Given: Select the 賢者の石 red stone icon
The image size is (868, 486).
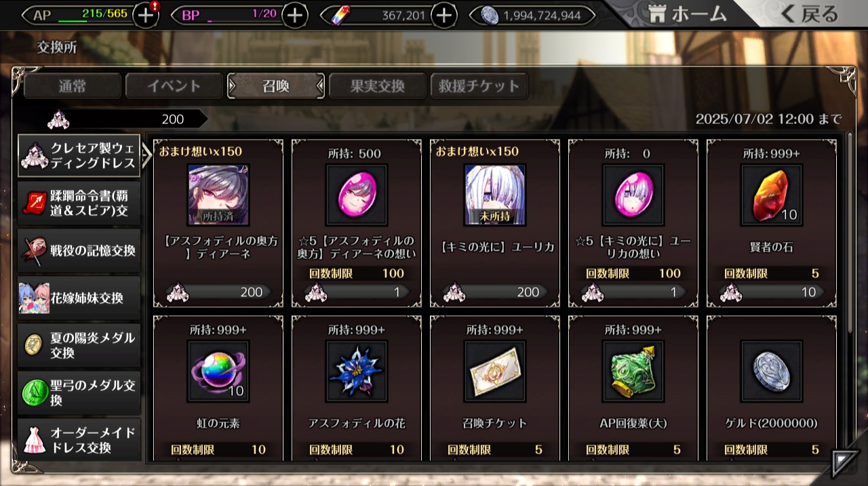Looking at the screenshot, I should 772,195.
